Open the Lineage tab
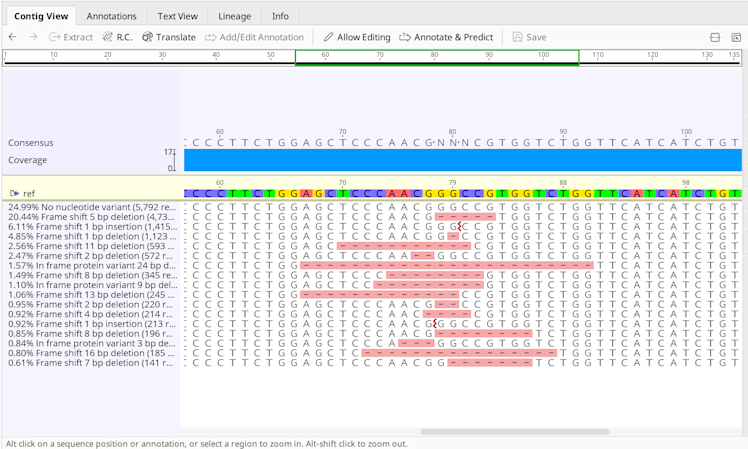 (235, 16)
